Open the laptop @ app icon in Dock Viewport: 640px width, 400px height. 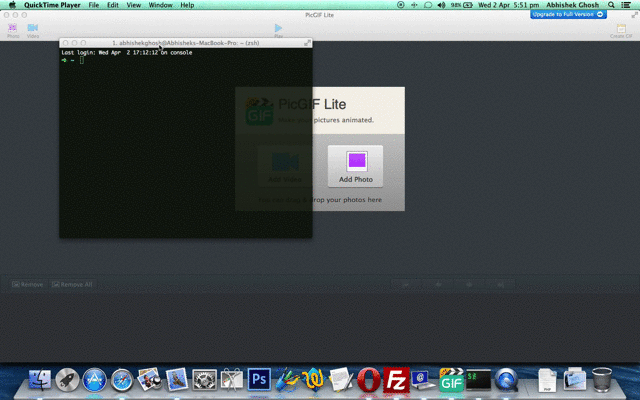pos(423,379)
